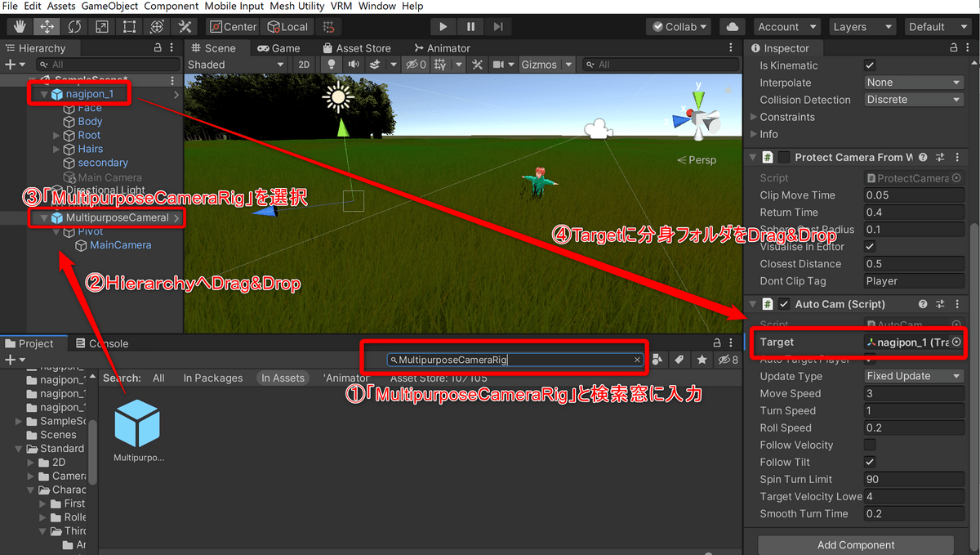Select the Hand tool in the toolbar
The image size is (980, 555).
[21, 27]
